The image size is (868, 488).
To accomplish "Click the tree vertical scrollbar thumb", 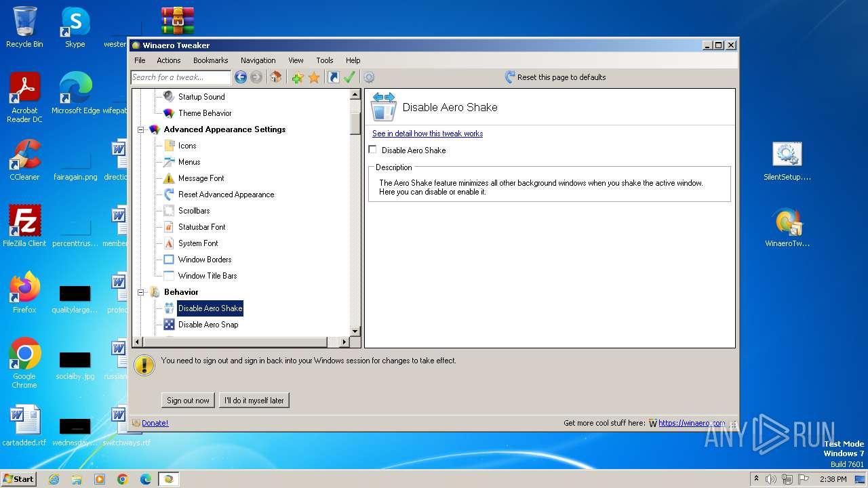I will 355,123.
